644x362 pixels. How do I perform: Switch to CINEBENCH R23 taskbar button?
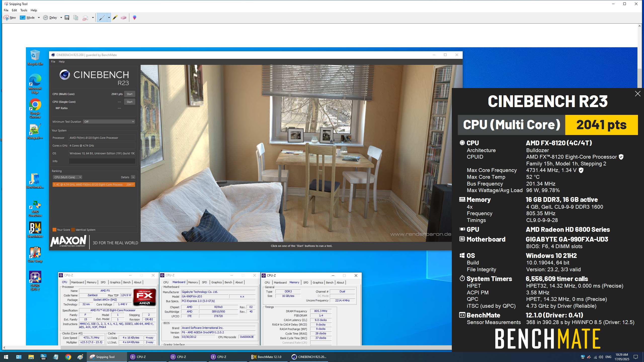309,357
